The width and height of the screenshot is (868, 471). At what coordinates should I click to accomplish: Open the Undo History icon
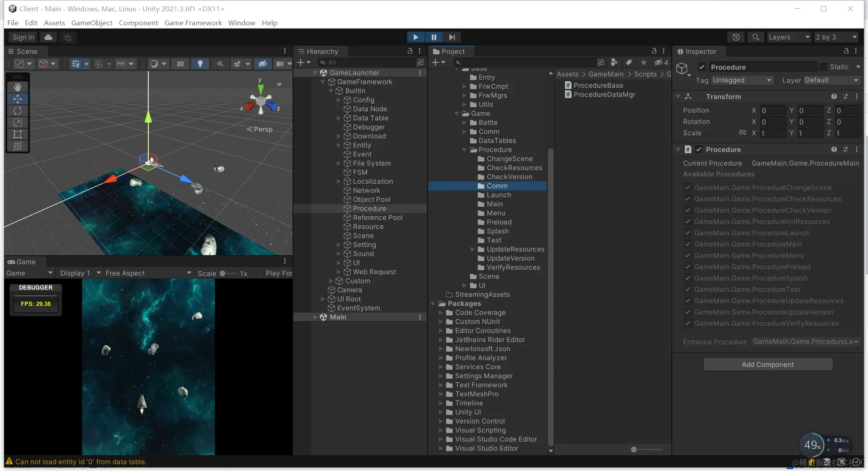click(736, 37)
